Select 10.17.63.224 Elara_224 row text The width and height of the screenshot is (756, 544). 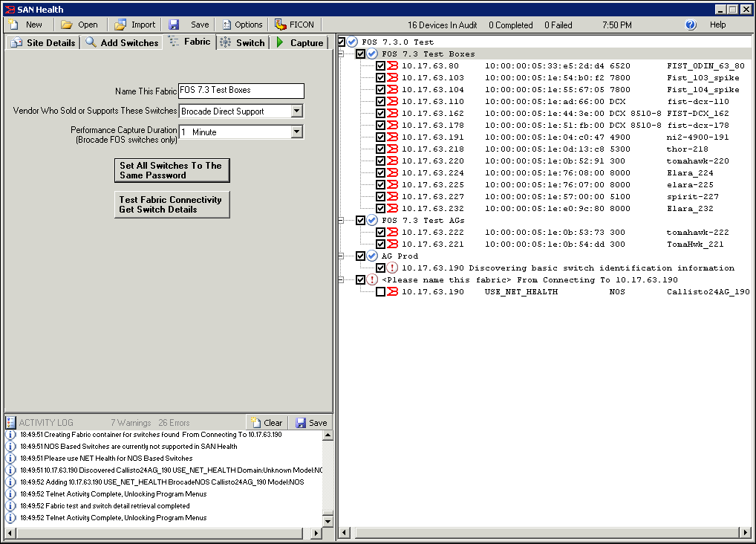click(x=558, y=173)
